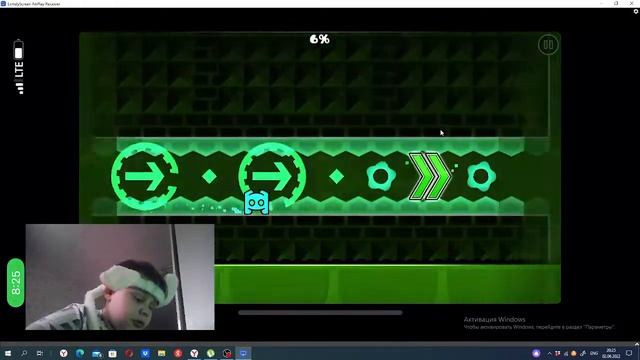
Task: Switch the ENG input language indicator
Action: click(594, 353)
